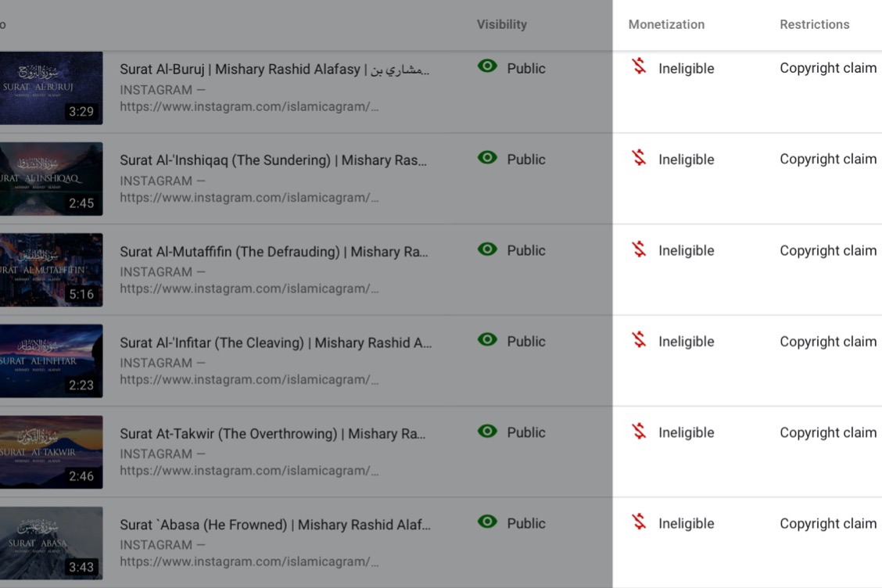882x588 pixels.
Task: Click the Surat `Abasa video thumbnail
Action: (51, 543)
